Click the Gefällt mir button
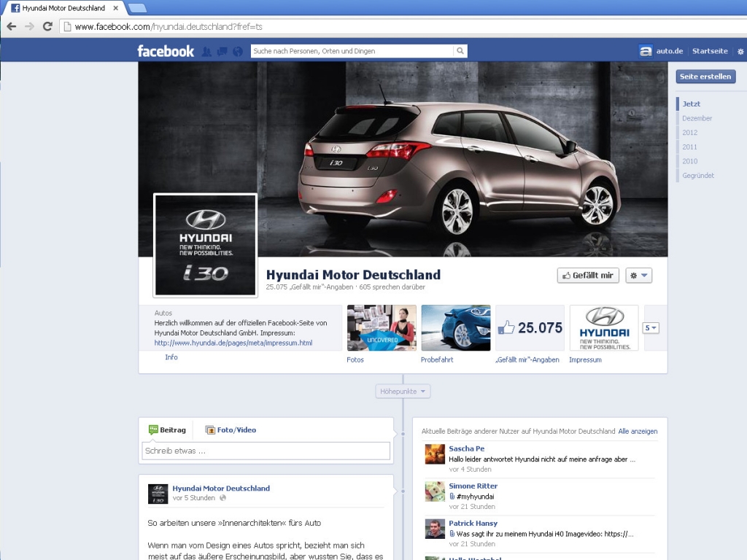747x560 pixels. pyautogui.click(x=588, y=275)
